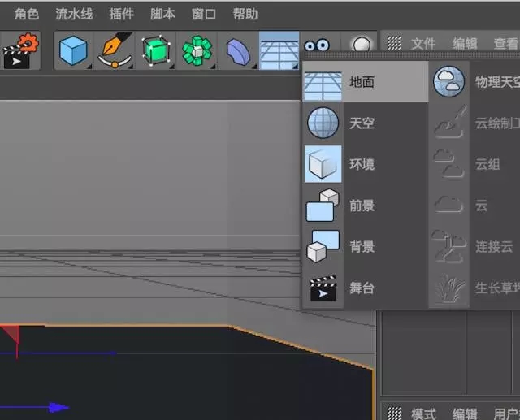Click the Floor environment toolbar icon
Image resolution: width=520 pixels, height=420 pixels.
279,50
